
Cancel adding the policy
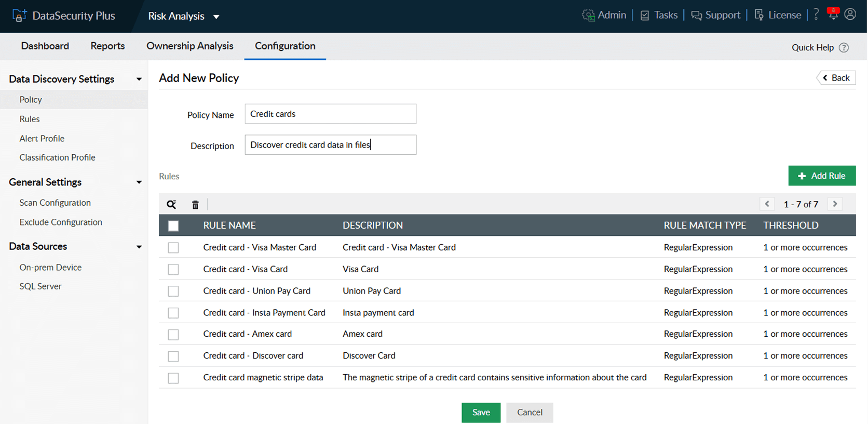tap(530, 413)
